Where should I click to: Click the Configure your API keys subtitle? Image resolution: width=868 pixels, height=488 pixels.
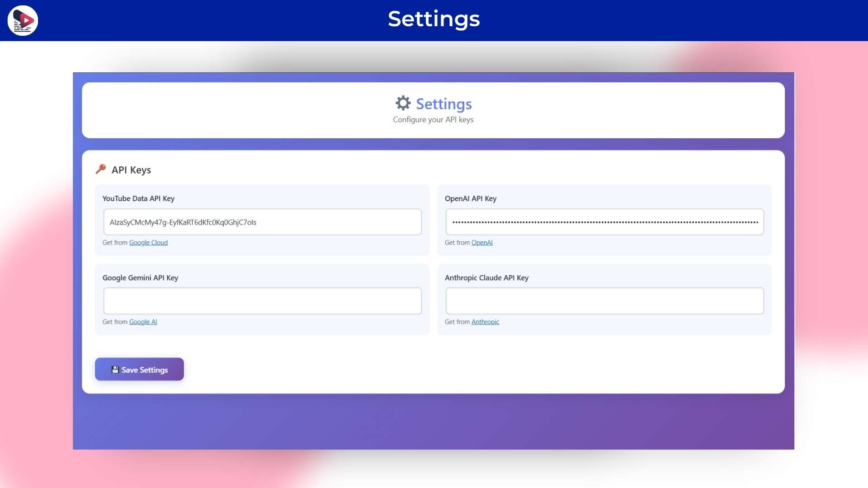(433, 120)
